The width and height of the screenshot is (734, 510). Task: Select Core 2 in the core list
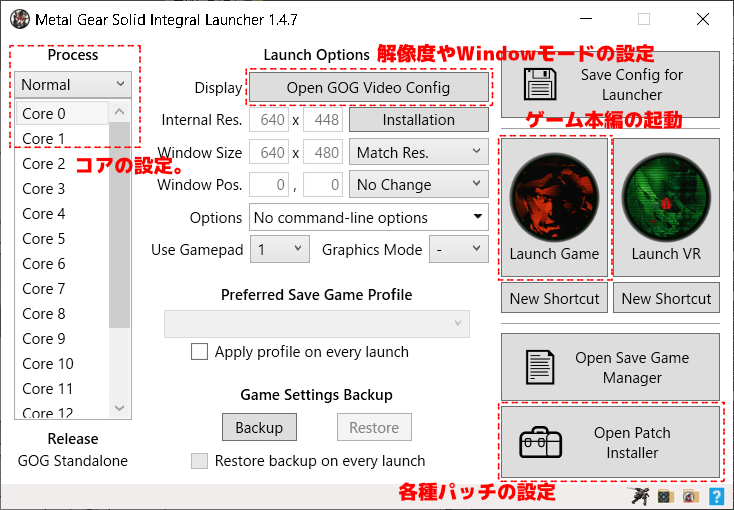coord(62,163)
